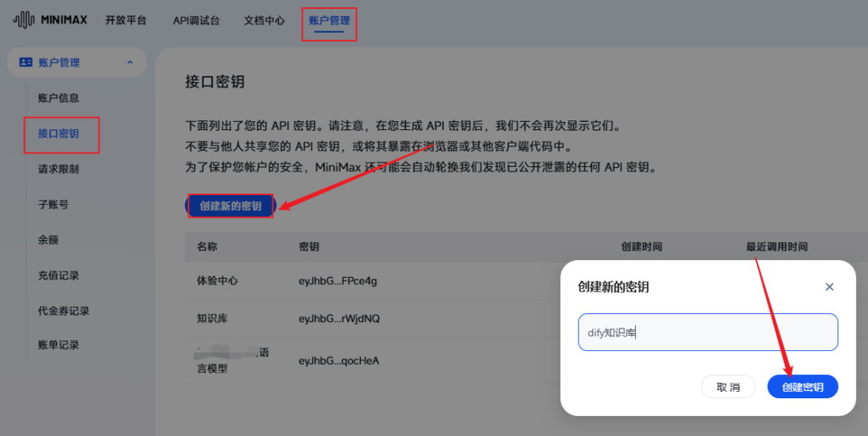Select the 知识库 key row name
The width and height of the screenshot is (868, 436).
coord(212,318)
